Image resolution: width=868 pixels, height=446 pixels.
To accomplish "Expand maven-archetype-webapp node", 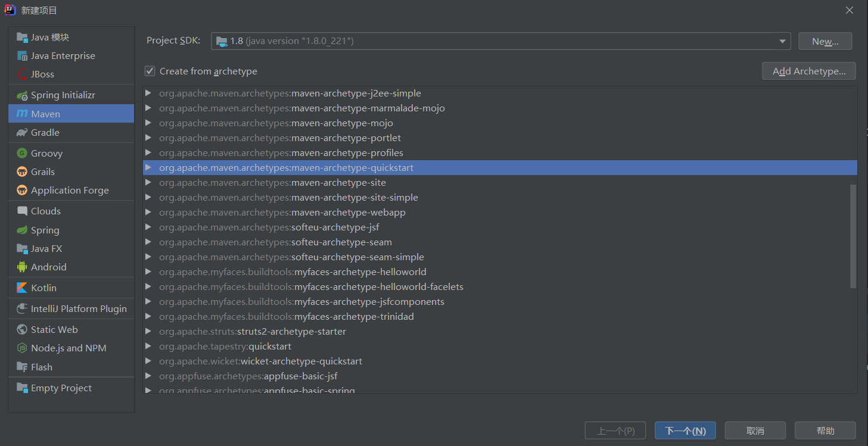I will pos(148,213).
